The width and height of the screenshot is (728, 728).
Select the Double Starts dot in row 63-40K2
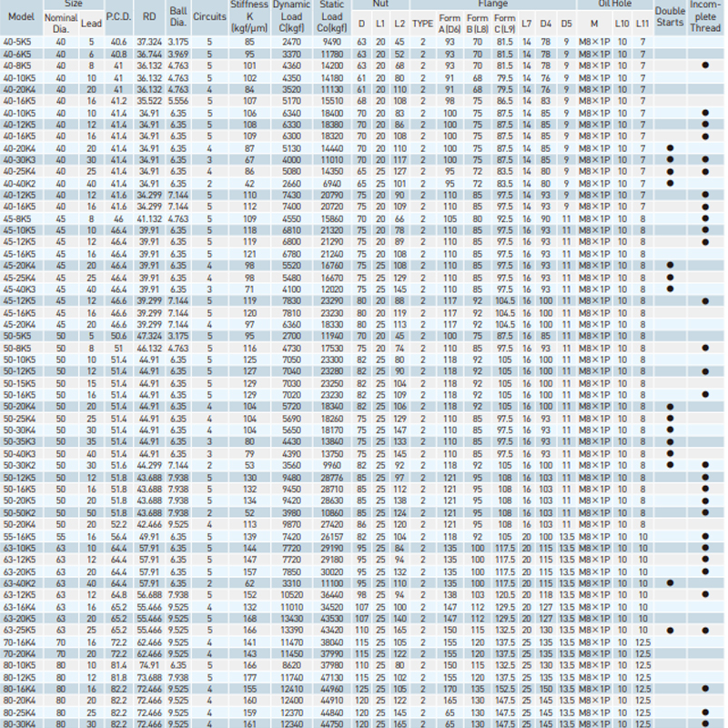670,582
